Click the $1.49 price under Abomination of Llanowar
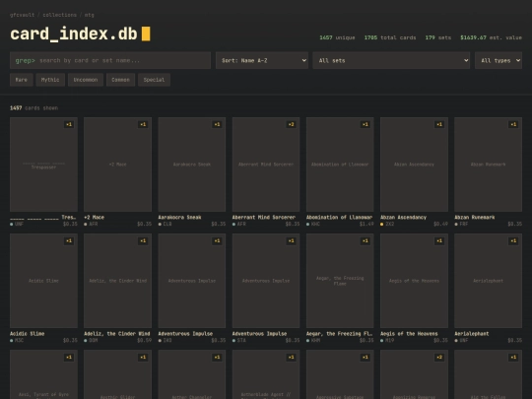 point(366,225)
